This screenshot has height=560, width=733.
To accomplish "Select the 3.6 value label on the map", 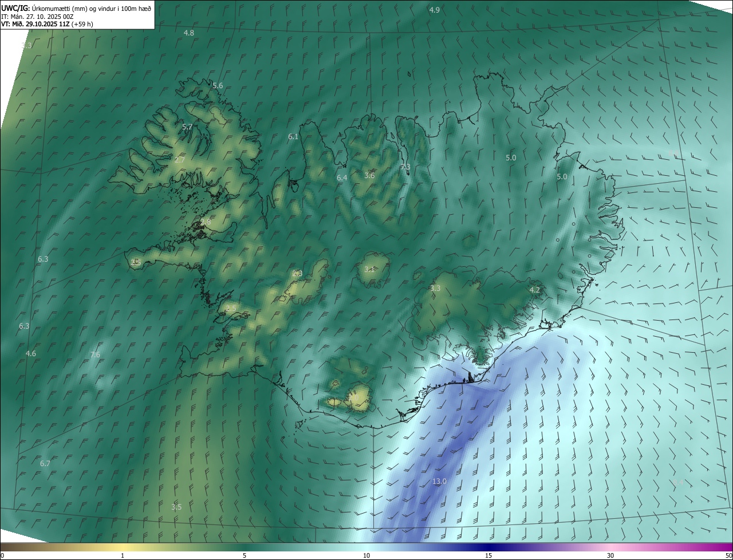I will tap(369, 175).
